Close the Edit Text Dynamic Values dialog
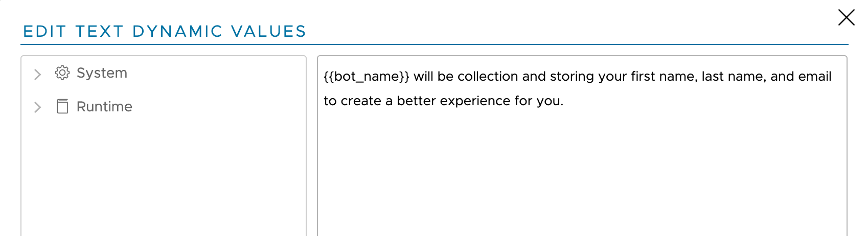The image size is (868, 236). [x=846, y=18]
